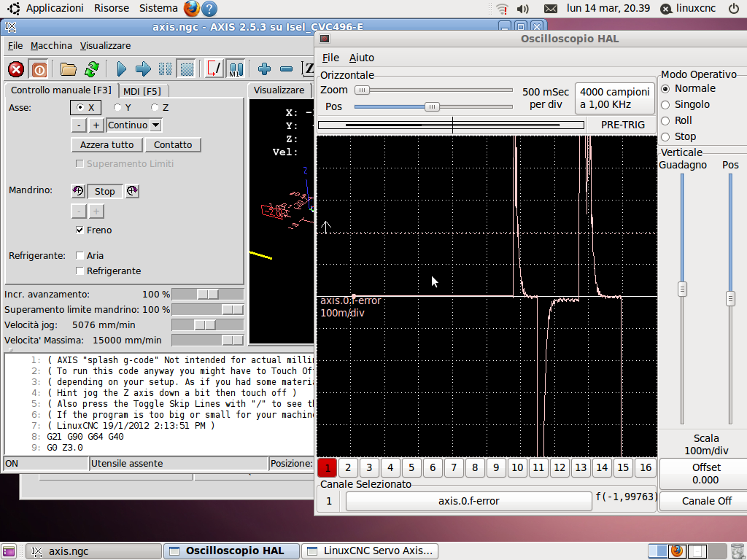Click the Canale Off button
The width and height of the screenshot is (747, 560).
click(706, 501)
